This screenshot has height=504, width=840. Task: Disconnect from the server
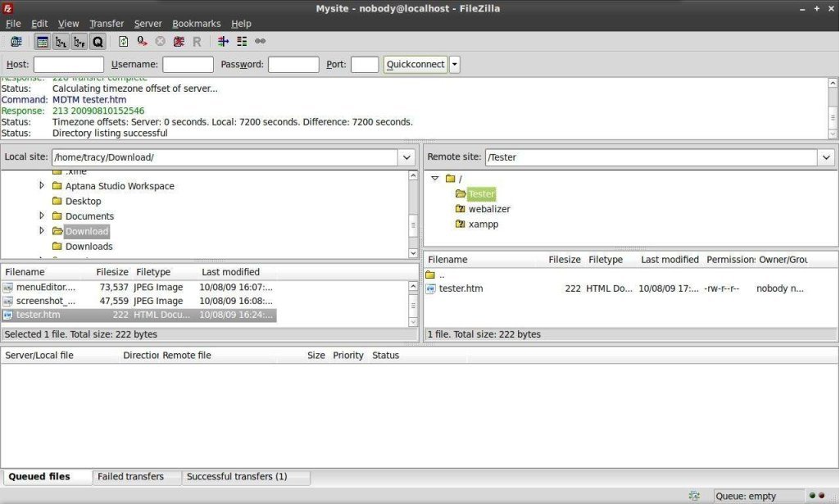(x=179, y=41)
